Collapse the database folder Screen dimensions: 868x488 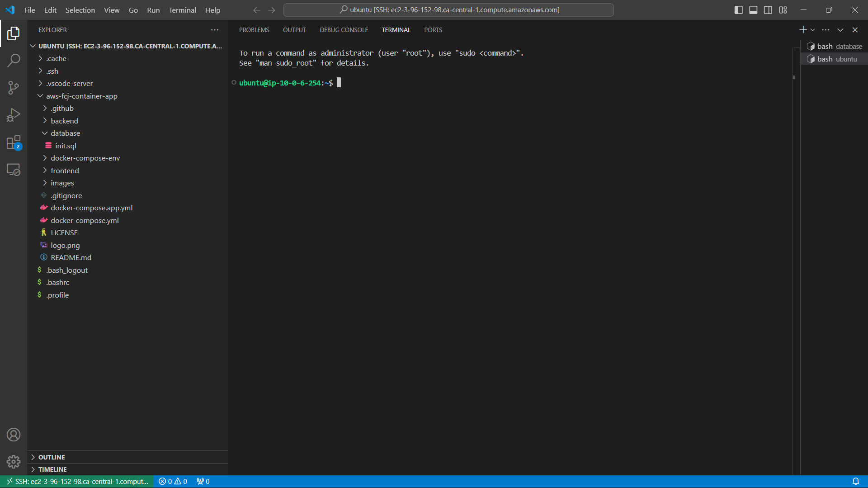click(127, 133)
